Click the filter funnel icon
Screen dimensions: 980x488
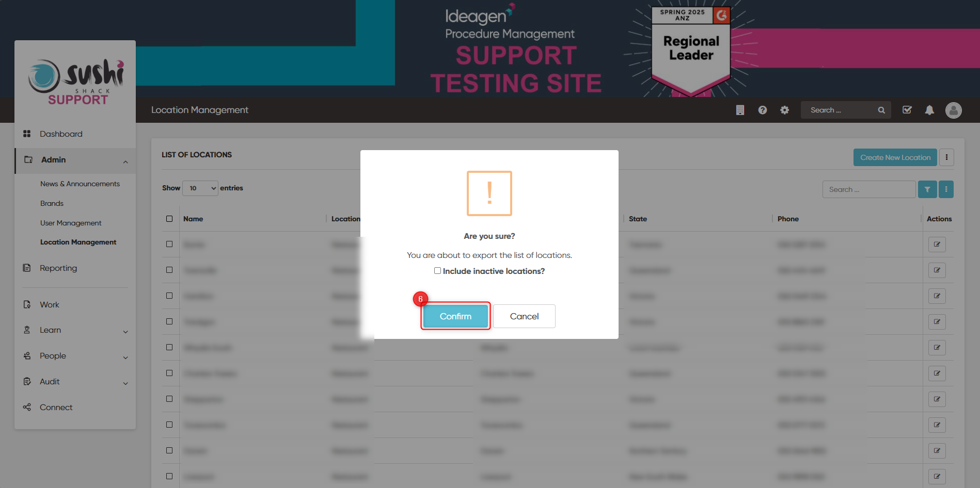click(927, 189)
